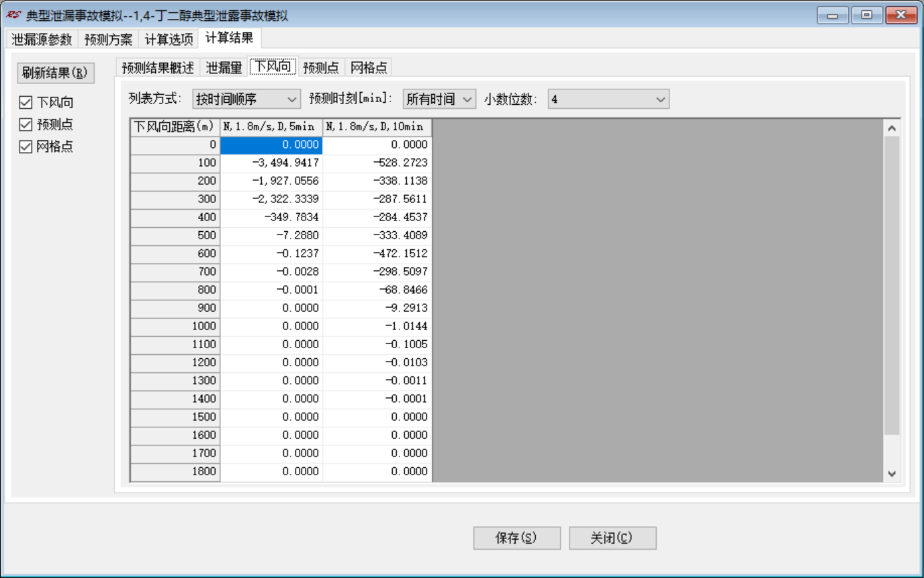Open the 小数位数 dropdown showing 4
The image size is (924, 578).
click(608, 99)
